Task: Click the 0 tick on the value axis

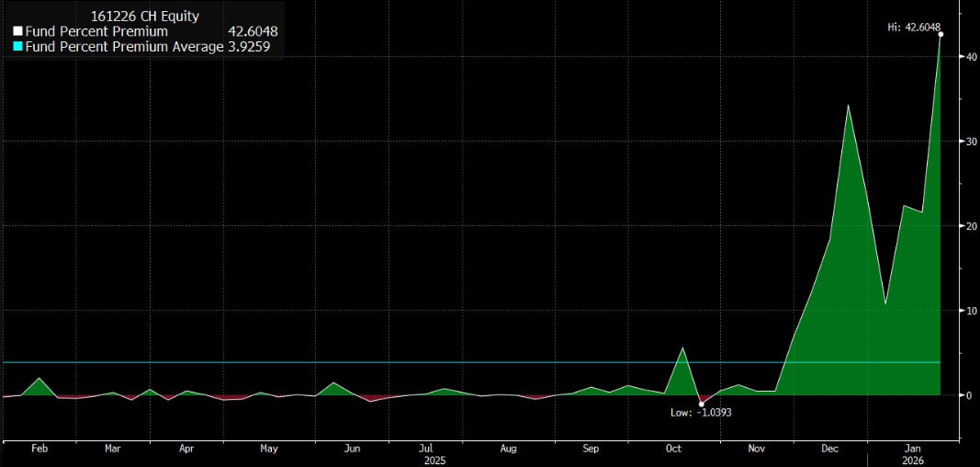Action: (968, 395)
